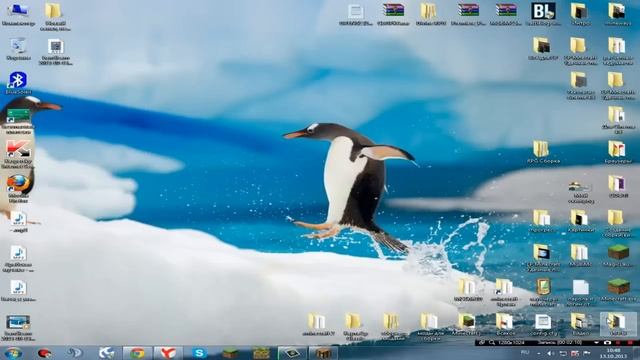
Task: Click the 1280x1024 resolution text on the recording bar
Action: [511, 343]
